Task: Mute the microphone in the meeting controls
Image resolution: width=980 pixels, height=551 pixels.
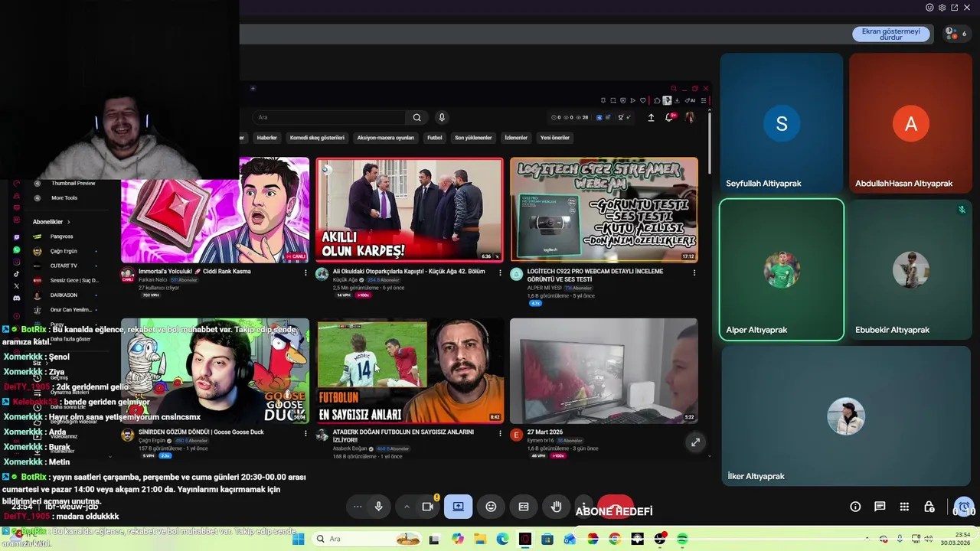Action: 378,507
